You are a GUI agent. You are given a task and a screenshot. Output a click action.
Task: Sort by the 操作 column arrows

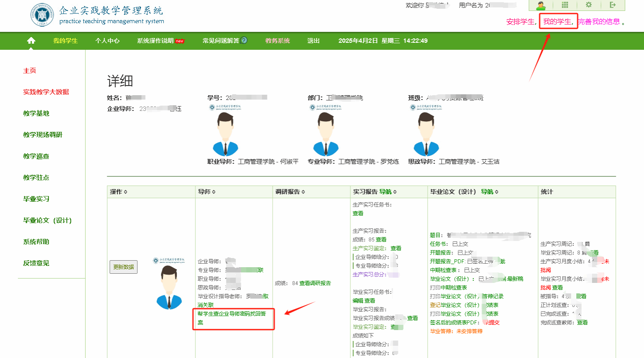coord(125,192)
